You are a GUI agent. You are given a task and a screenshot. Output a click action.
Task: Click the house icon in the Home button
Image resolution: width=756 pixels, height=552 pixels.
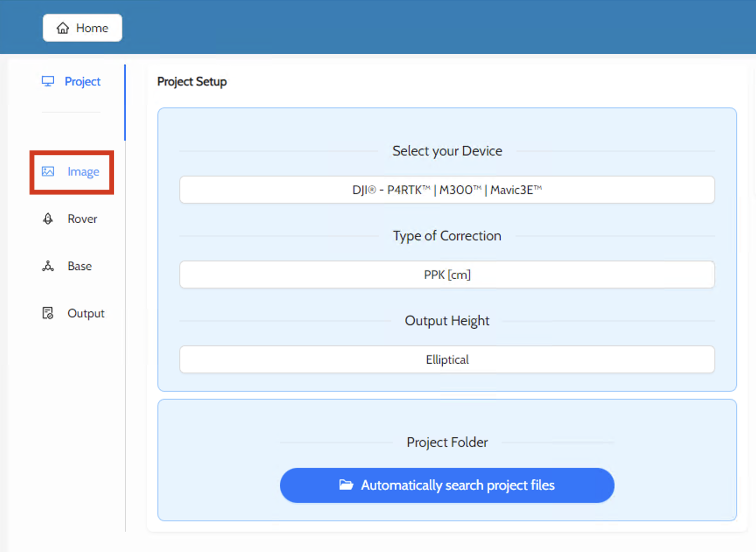[63, 28]
